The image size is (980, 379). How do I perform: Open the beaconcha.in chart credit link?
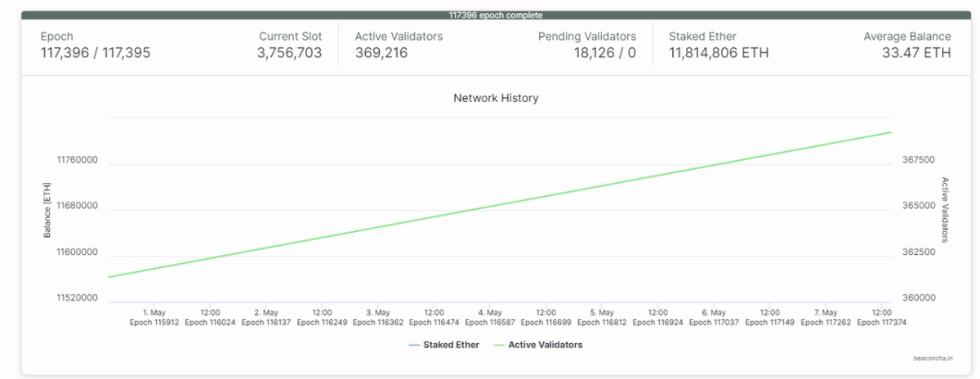(x=933, y=358)
